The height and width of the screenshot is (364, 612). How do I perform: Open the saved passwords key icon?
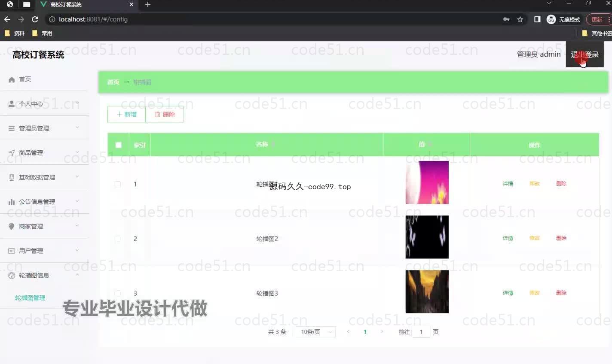[506, 19]
